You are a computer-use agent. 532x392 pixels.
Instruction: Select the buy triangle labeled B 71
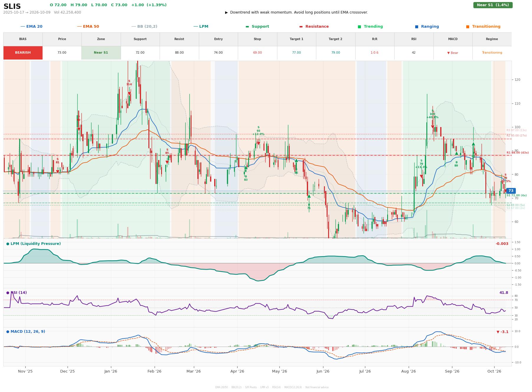pyautogui.click(x=309, y=196)
